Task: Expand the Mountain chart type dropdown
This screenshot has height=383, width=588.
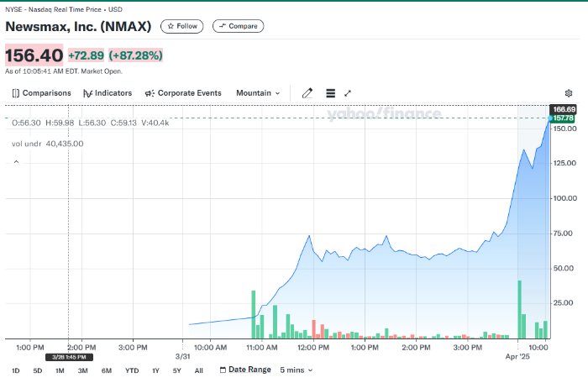Action: pyautogui.click(x=258, y=93)
